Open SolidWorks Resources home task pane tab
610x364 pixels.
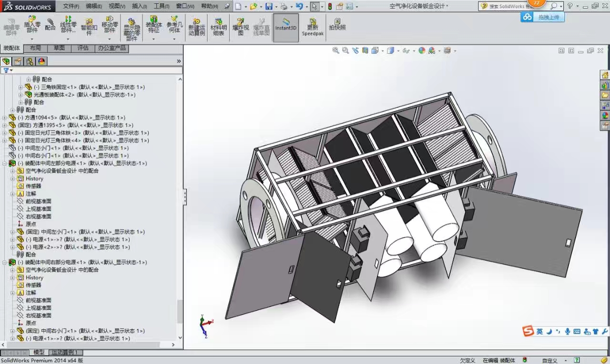point(605,75)
